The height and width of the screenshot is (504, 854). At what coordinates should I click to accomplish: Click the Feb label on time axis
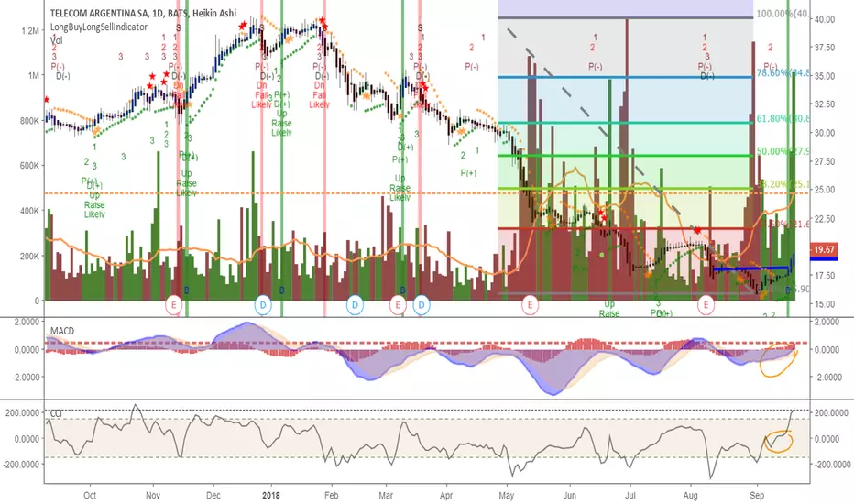331,495
